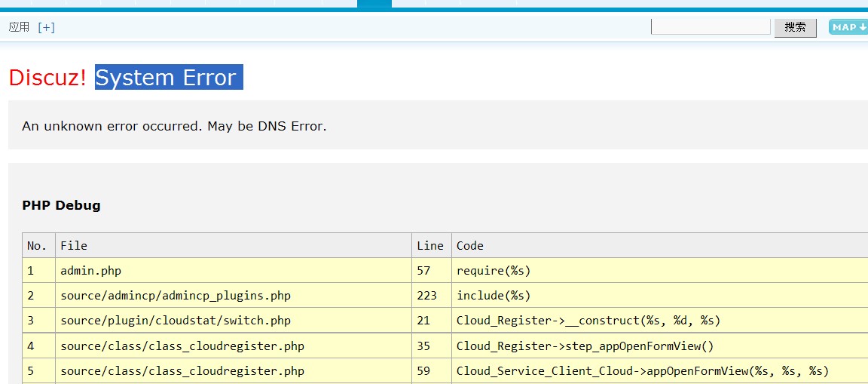
Task: Click the File column header
Action: (234, 245)
